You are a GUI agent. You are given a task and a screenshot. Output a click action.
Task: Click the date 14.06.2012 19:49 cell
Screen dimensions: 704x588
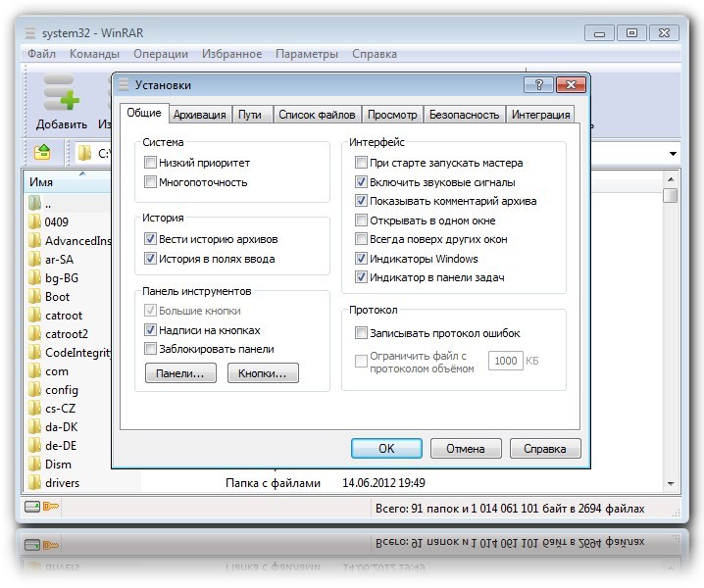384,483
